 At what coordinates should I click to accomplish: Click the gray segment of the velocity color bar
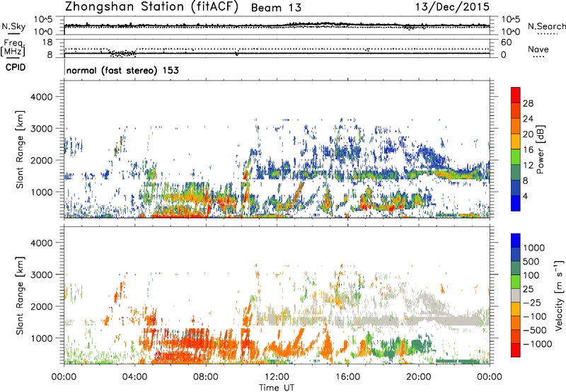(516, 296)
